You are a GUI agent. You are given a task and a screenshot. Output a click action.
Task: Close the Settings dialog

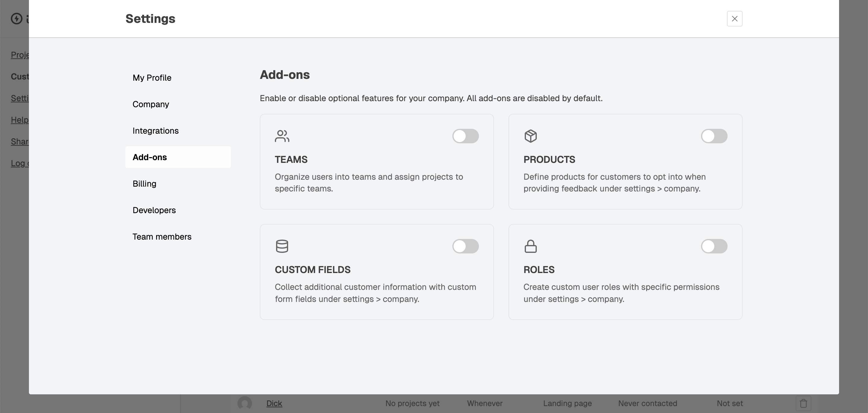(x=734, y=19)
